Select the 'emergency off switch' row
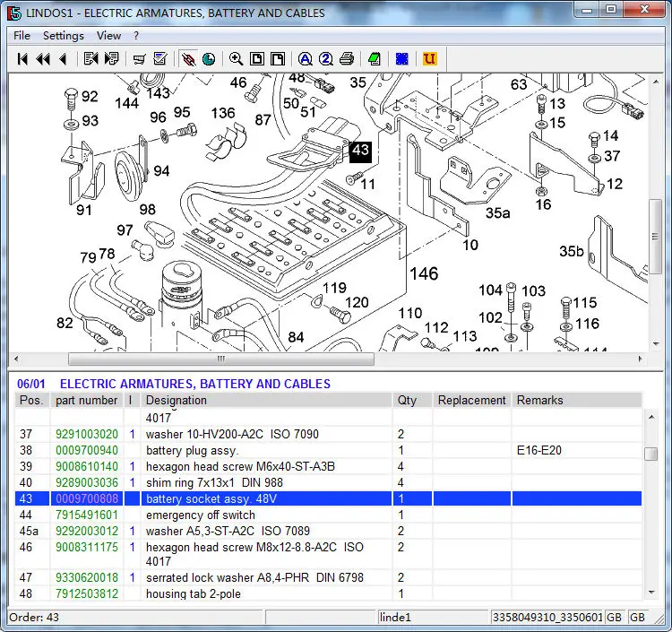This screenshot has height=632, width=672. pyautogui.click(x=328, y=515)
